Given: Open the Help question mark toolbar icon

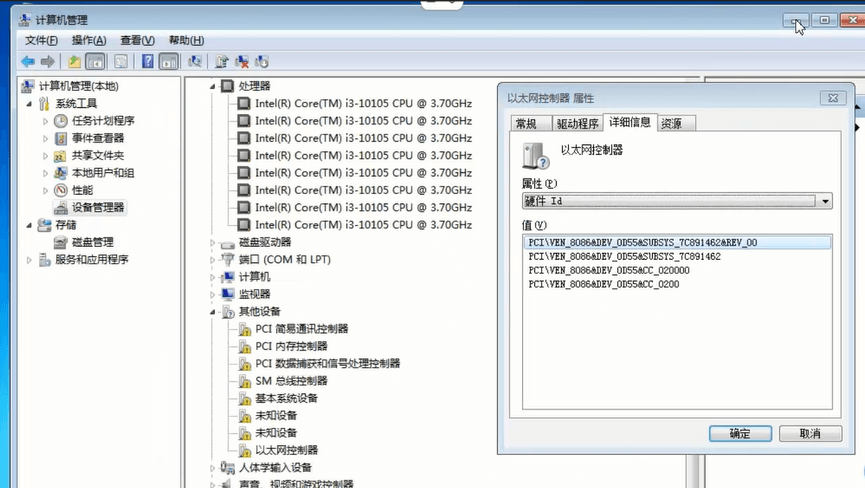Looking at the screenshot, I should (147, 62).
